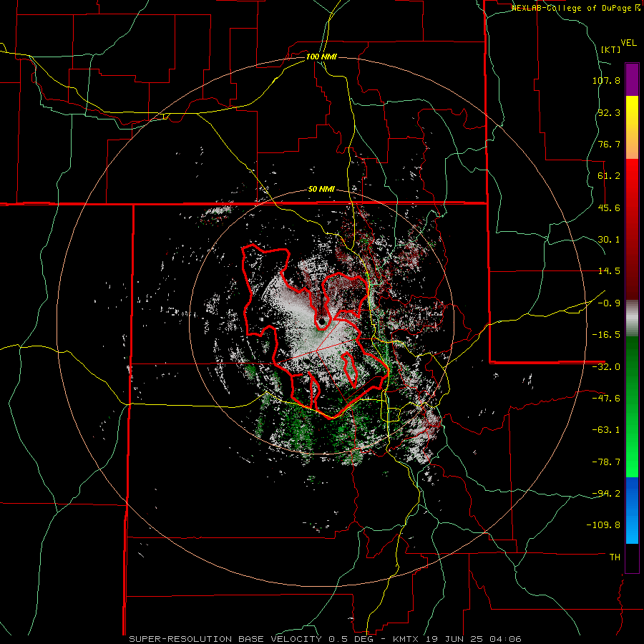
Task: Click the -32.0 value on velocity scale
Action: pyautogui.click(x=606, y=367)
